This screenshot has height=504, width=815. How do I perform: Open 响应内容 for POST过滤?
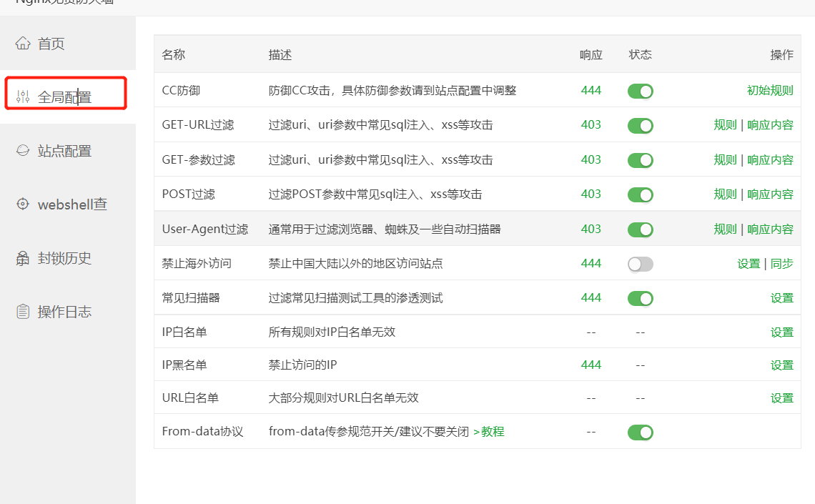tap(770, 194)
